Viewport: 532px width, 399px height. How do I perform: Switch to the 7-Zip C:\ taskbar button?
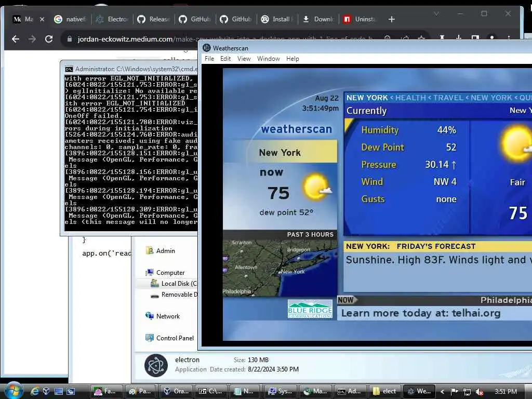coord(211,391)
